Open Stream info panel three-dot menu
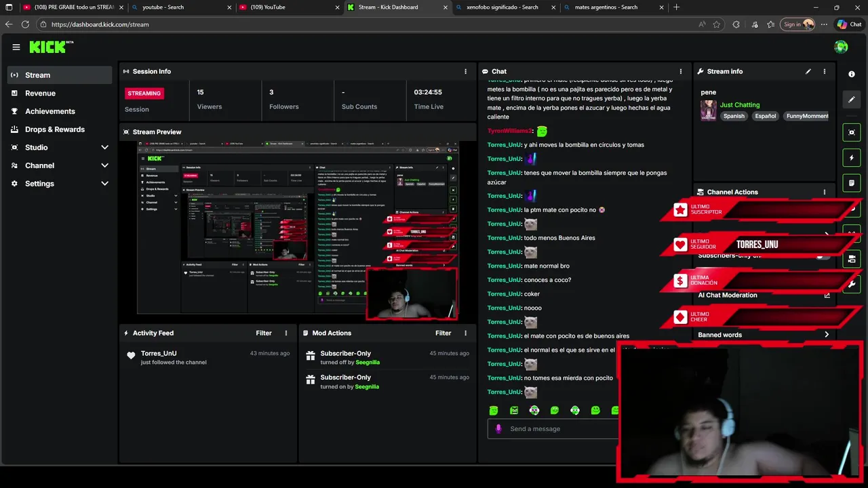This screenshot has width=868, height=488. [x=825, y=71]
